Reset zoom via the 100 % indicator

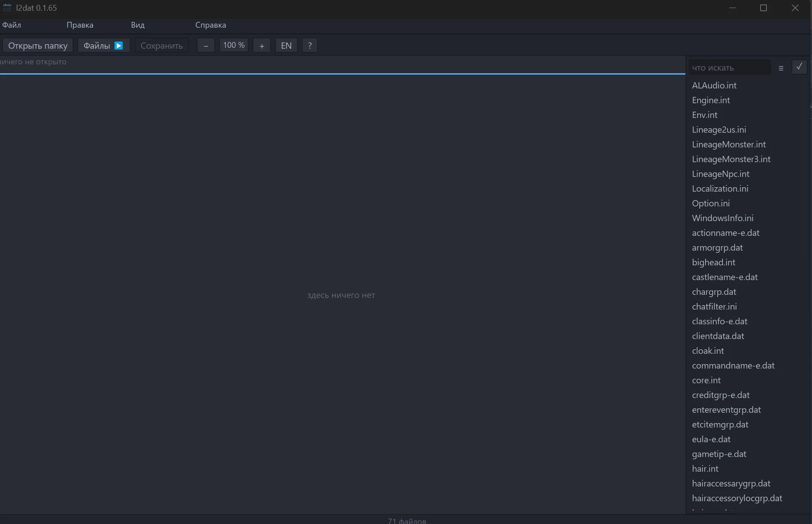point(234,45)
